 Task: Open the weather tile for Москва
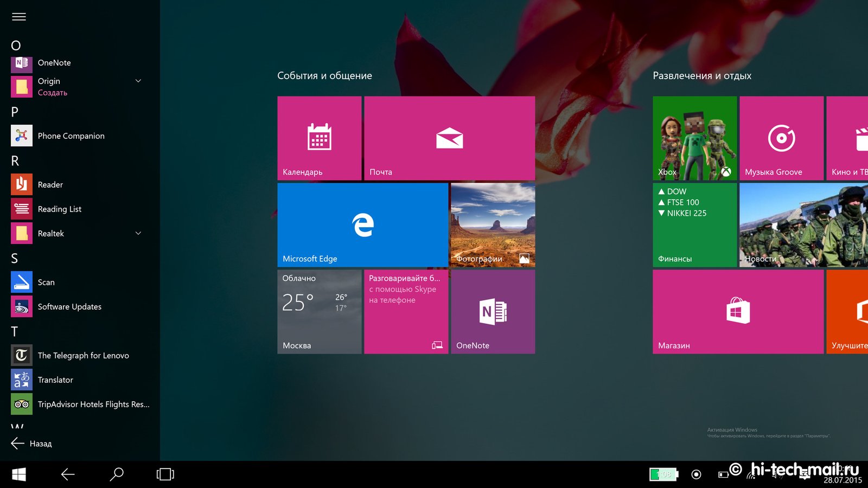320,312
